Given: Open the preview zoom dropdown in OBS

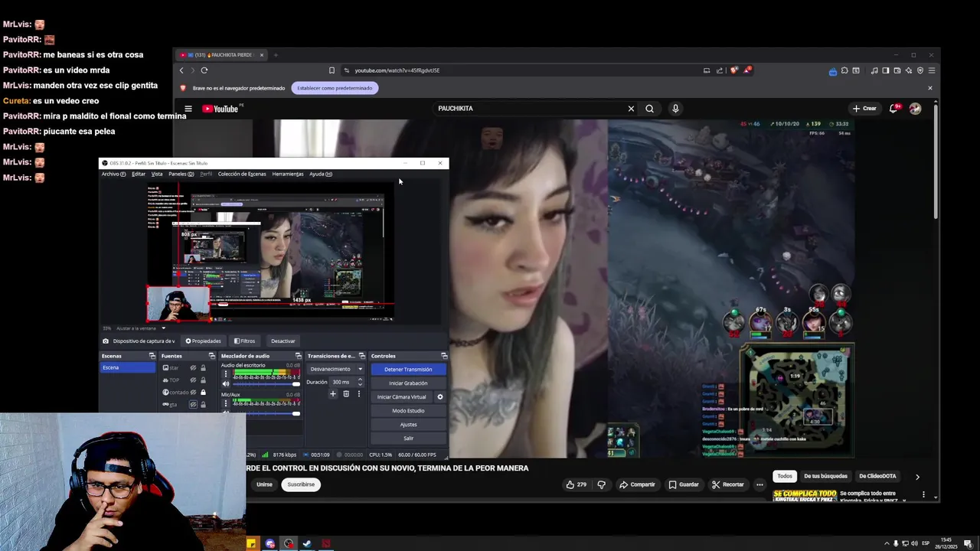Looking at the screenshot, I should pyautogui.click(x=163, y=328).
